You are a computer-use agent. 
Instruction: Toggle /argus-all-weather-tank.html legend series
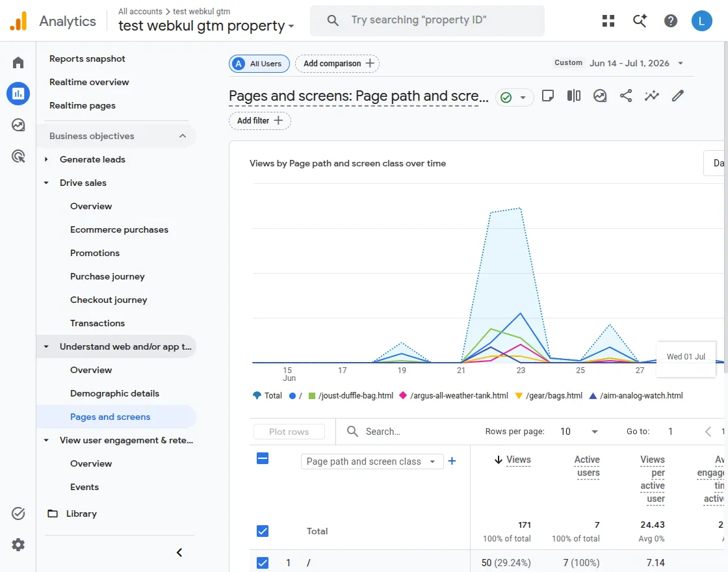(454, 396)
